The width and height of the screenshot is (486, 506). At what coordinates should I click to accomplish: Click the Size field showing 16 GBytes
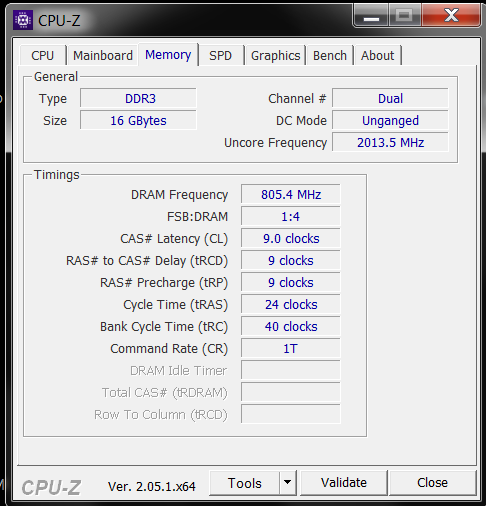tap(138, 120)
